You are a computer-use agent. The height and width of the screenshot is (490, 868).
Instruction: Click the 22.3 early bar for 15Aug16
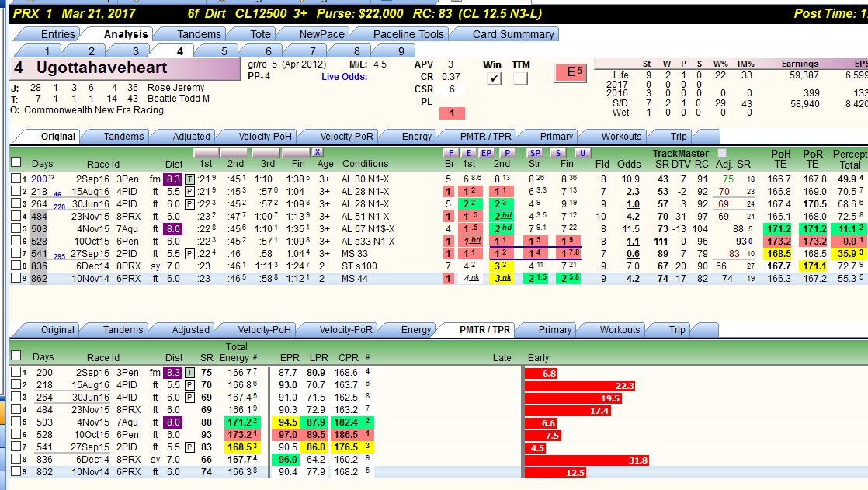580,385
